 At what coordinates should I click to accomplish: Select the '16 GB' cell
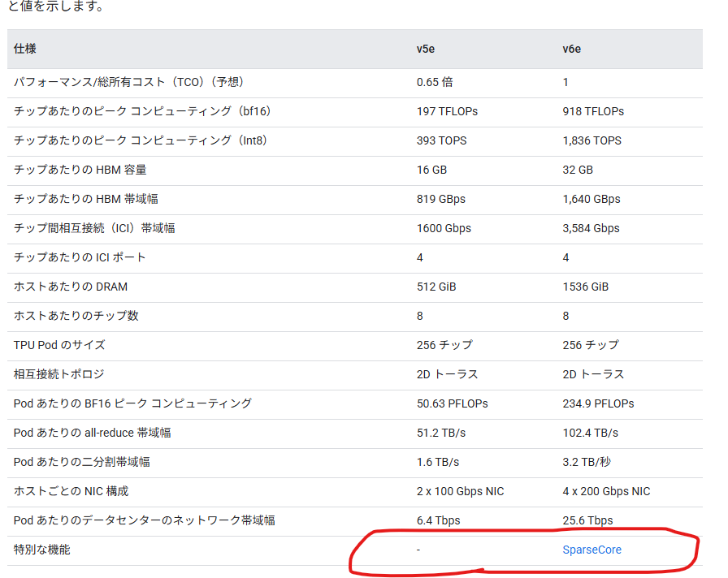click(431, 170)
